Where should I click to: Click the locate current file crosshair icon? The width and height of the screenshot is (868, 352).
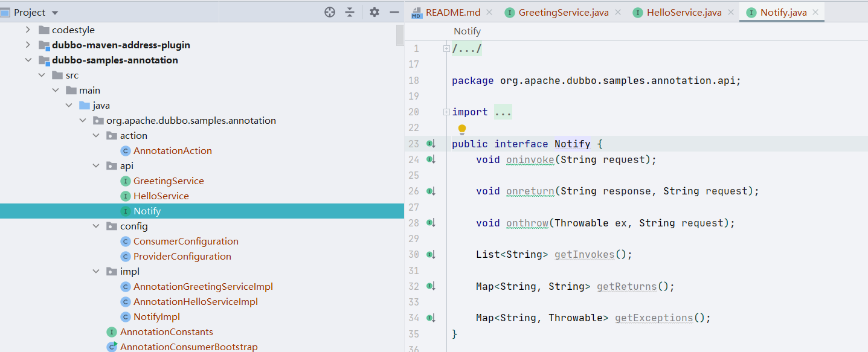click(x=330, y=12)
